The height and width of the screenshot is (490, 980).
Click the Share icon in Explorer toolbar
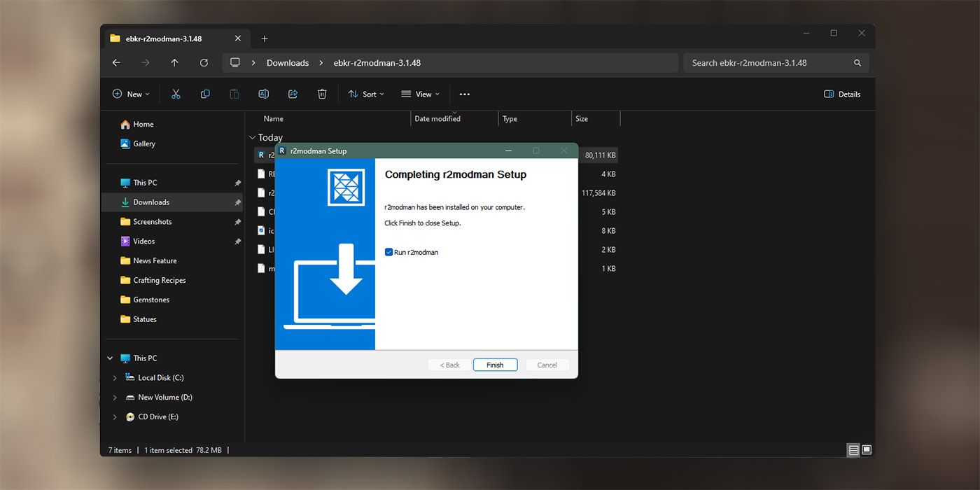pyautogui.click(x=293, y=94)
